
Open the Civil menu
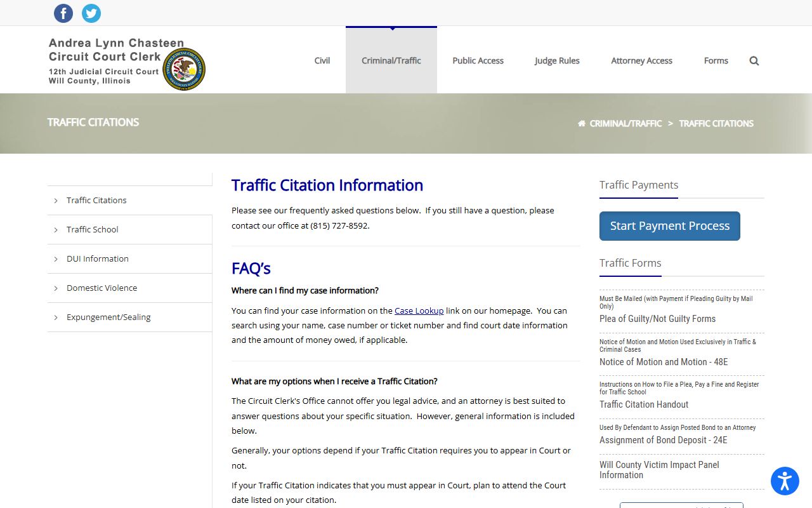(x=322, y=60)
